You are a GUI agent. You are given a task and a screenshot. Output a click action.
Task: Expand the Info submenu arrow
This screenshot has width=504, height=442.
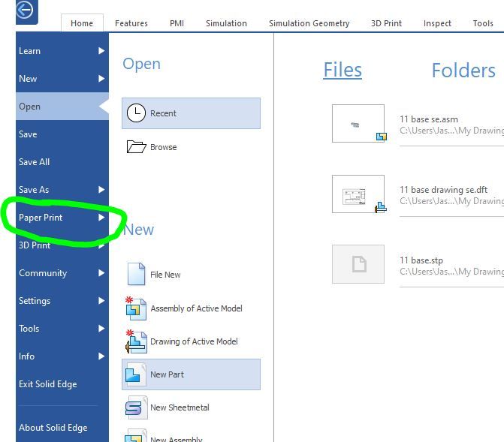click(101, 356)
